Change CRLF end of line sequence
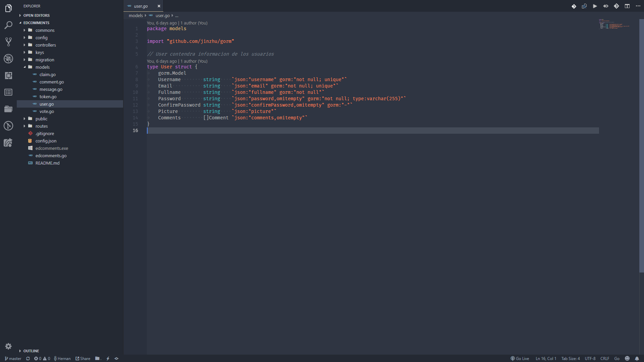The height and width of the screenshot is (362, 644). coord(604,358)
